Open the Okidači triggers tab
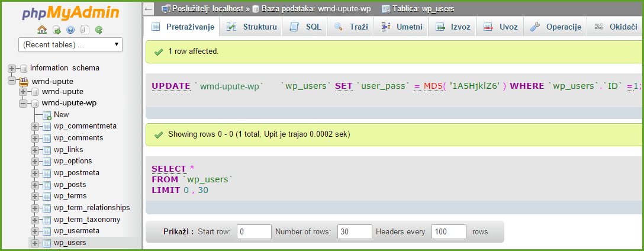 coord(616,27)
